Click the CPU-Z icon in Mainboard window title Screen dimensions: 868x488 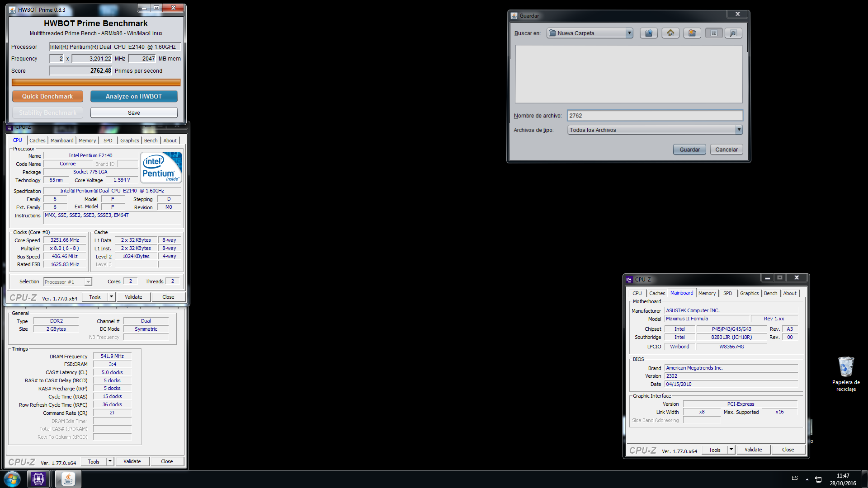[x=629, y=280]
